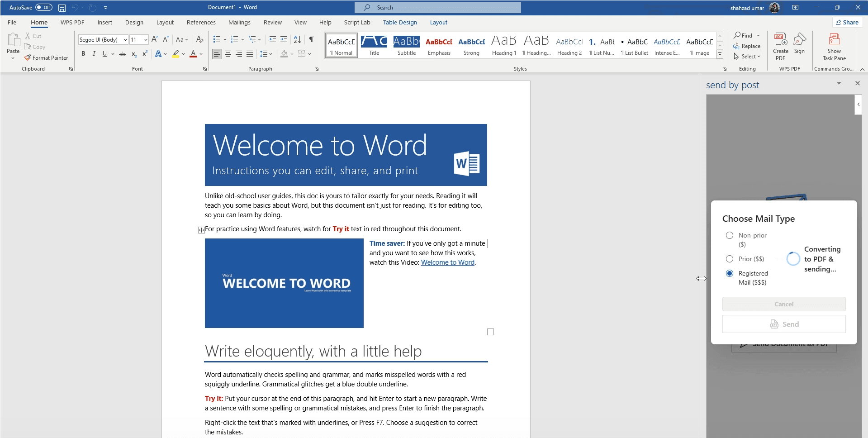868x438 pixels.
Task: Open the Ribbon Display Options icon
Action: (x=795, y=8)
